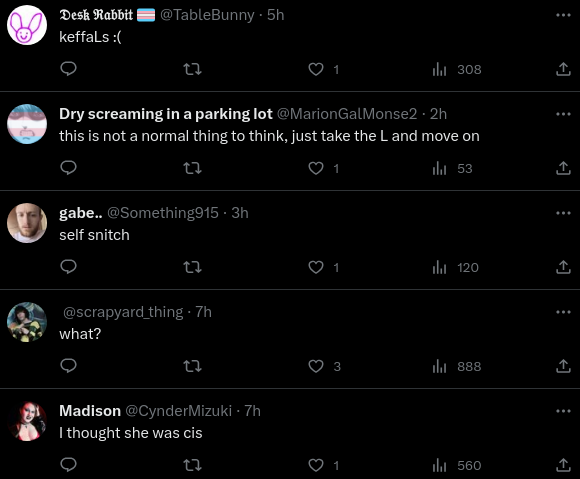Open the @TableBunny profile handle
Image resolution: width=580 pixels, height=479 pixels.
pyautogui.click(x=207, y=15)
